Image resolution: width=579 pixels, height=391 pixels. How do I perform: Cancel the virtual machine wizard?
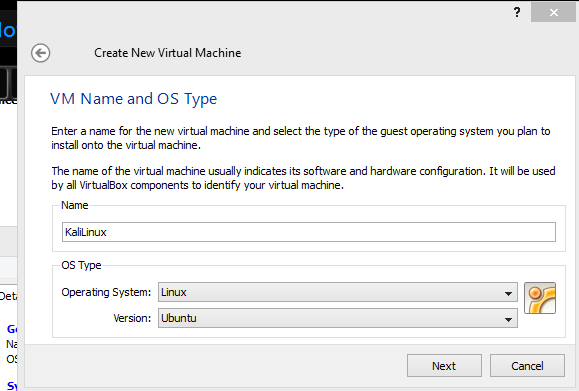[527, 366]
